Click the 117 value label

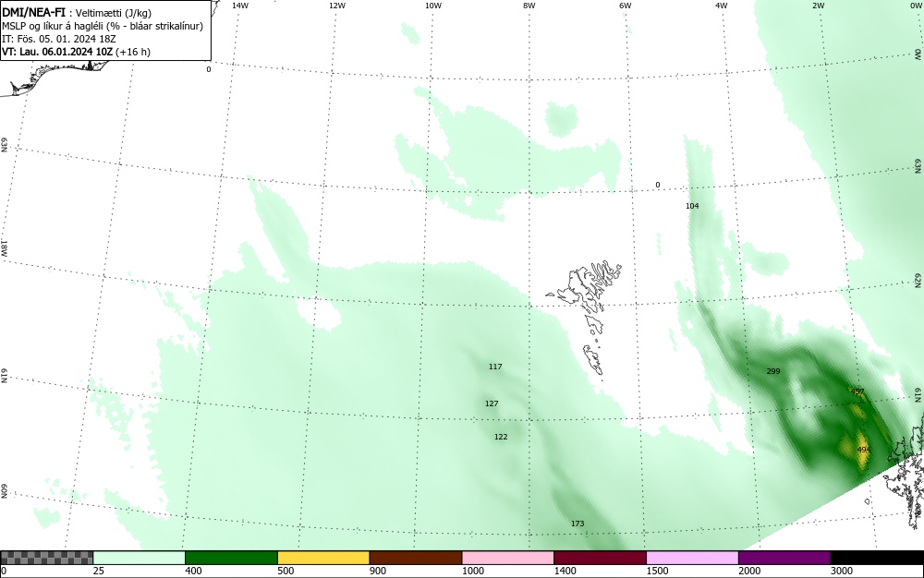tap(495, 367)
